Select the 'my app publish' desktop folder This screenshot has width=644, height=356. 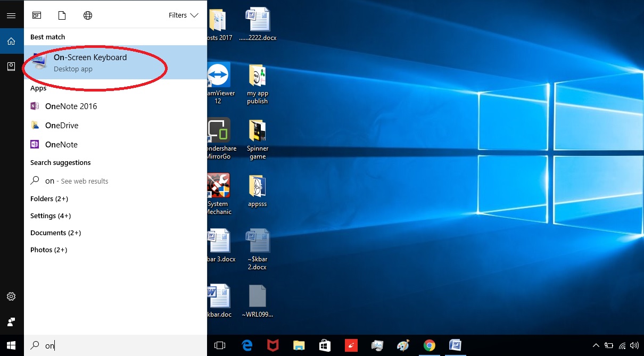(x=258, y=85)
